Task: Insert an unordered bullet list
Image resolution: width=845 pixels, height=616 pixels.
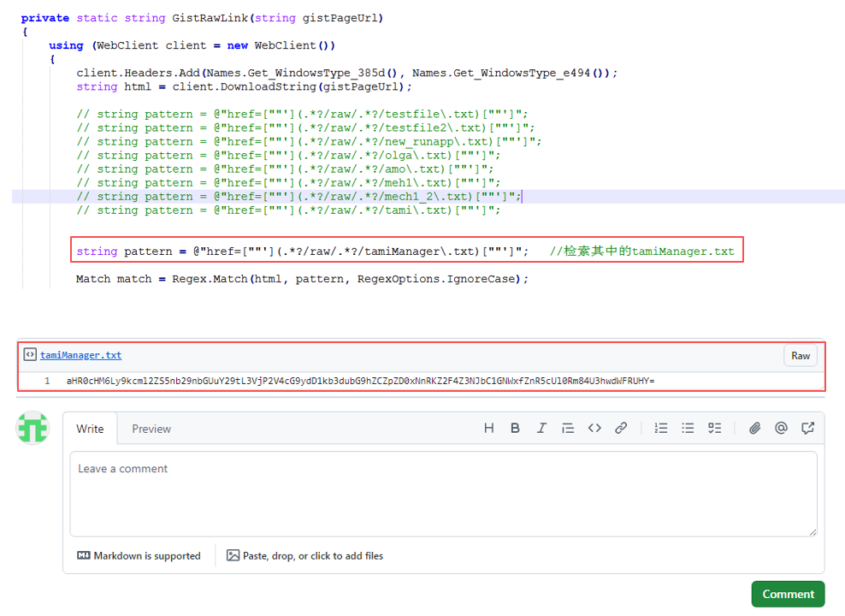Action: (x=688, y=428)
